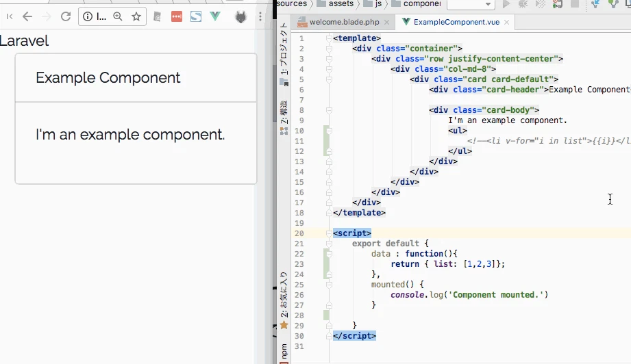Collapse the template tag fold on line 1
The image size is (631, 364).
tap(329, 38)
